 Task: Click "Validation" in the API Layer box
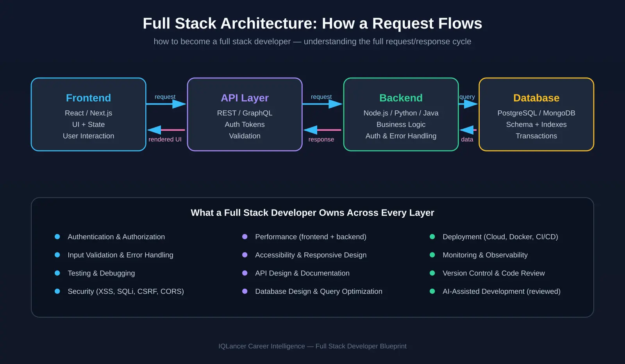point(245,136)
